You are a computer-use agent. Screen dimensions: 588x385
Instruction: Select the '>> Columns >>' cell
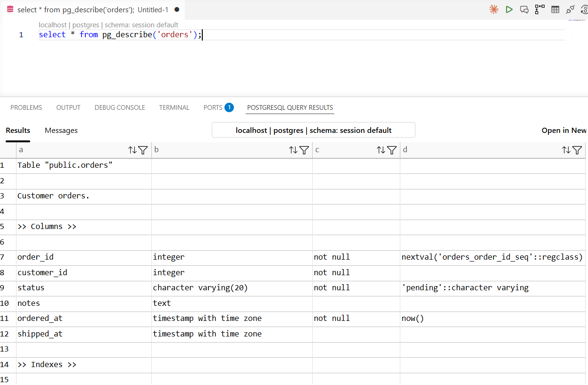click(x=84, y=227)
